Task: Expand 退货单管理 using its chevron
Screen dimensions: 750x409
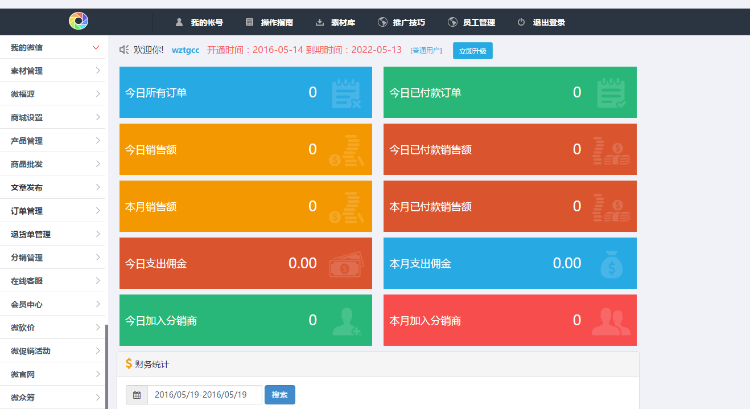Action: click(98, 234)
